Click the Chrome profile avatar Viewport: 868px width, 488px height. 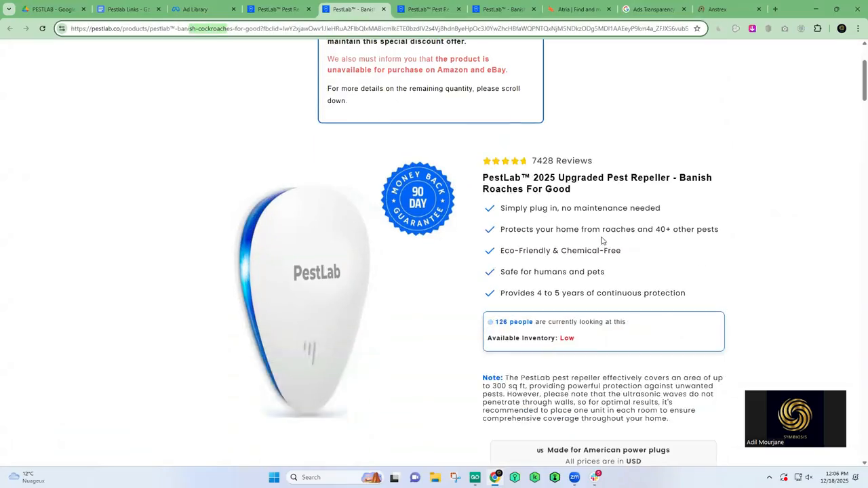coord(842,28)
